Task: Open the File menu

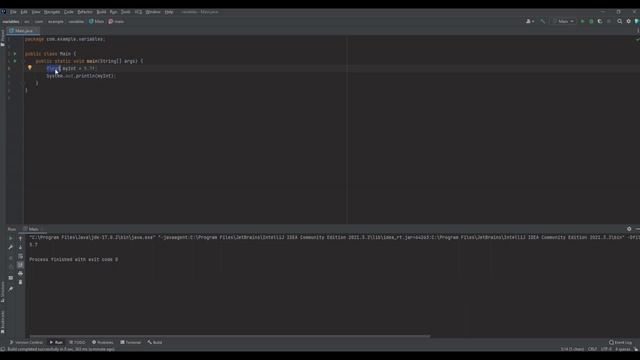Action: click(x=13, y=12)
